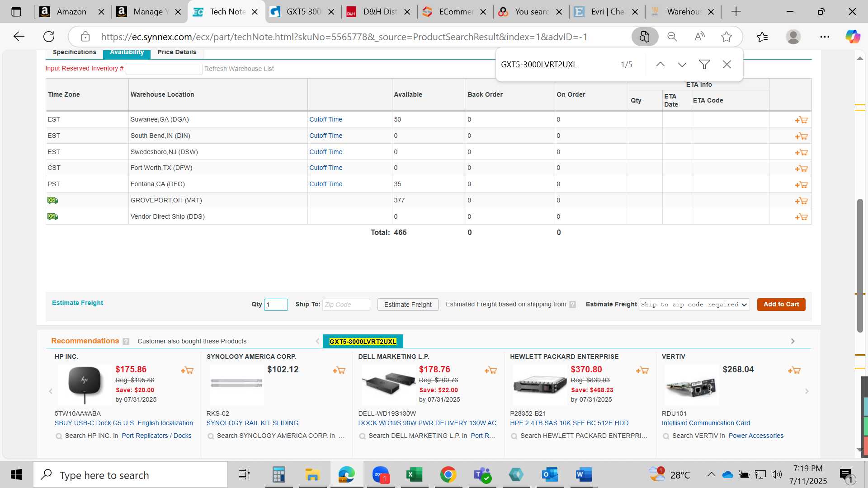
Task: Add Fontana,CA (DFO) warehouse to cart
Action: (x=801, y=185)
